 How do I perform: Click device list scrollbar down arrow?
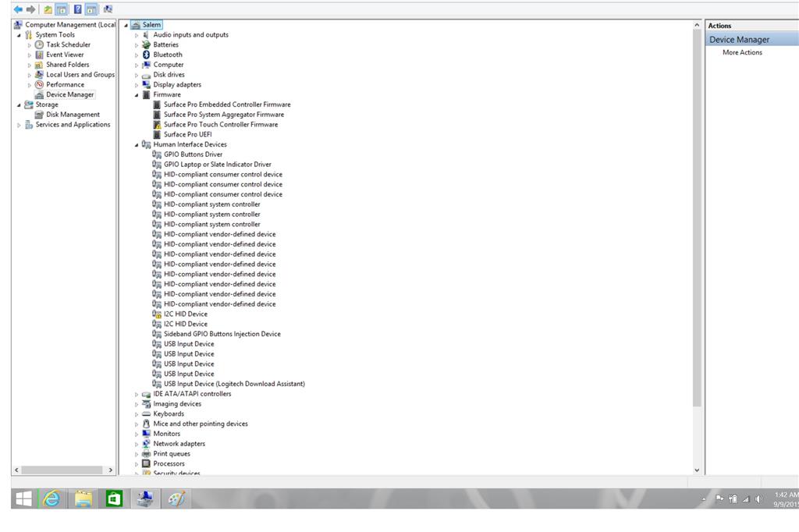[697, 470]
